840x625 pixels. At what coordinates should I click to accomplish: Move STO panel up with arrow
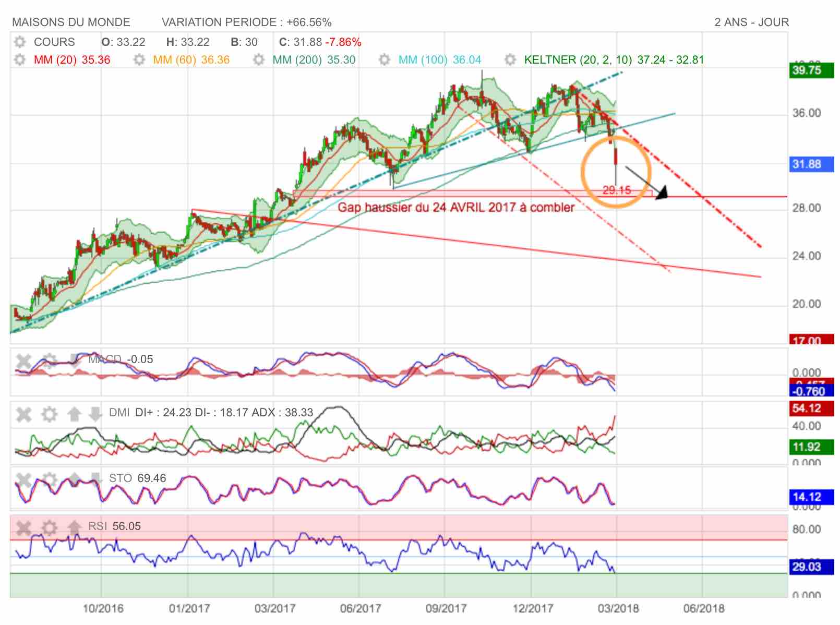tap(75, 479)
